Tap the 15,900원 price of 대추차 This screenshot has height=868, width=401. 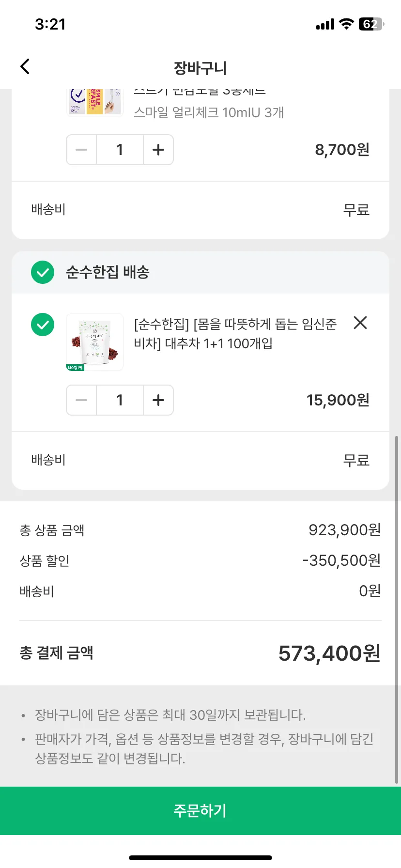pyautogui.click(x=338, y=400)
